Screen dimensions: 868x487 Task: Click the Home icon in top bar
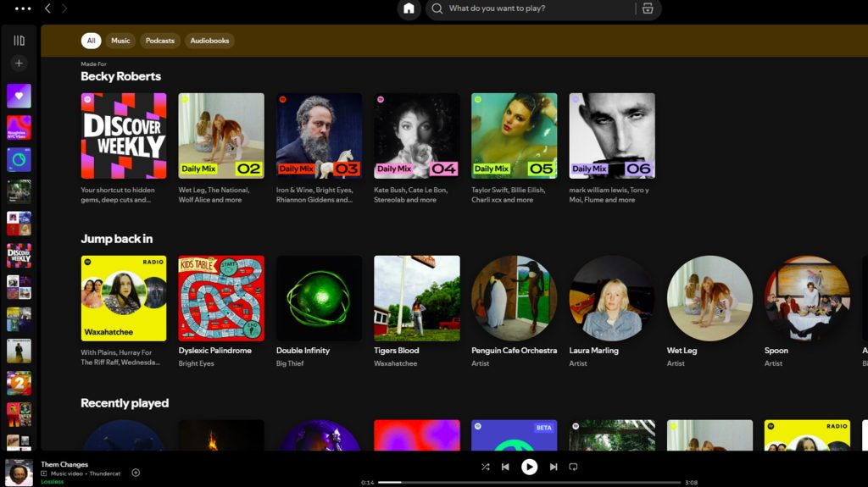[x=409, y=9]
